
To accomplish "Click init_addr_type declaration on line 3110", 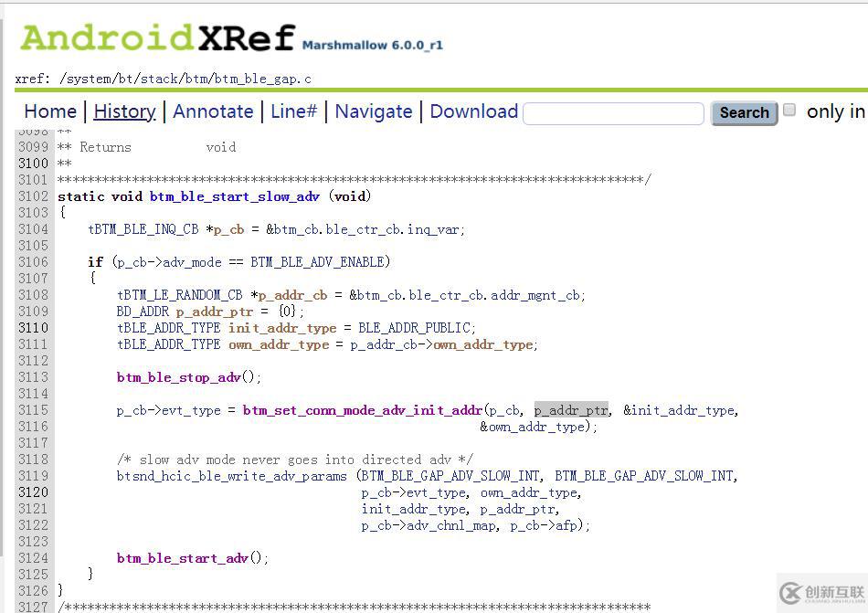I will (282, 328).
